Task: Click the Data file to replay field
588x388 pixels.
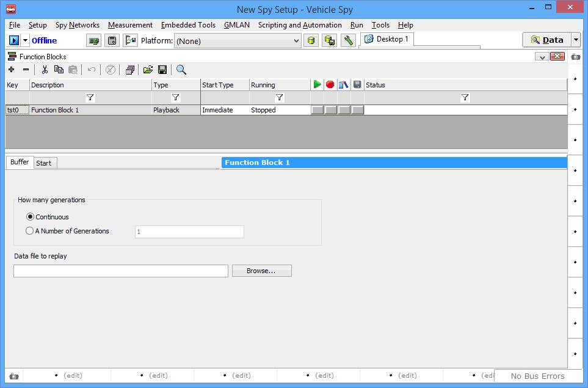Action: (120, 271)
